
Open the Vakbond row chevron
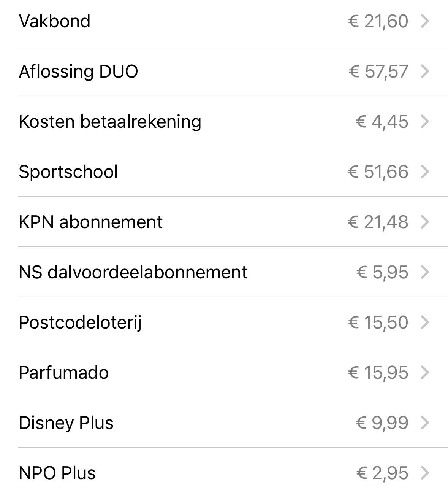click(x=425, y=21)
